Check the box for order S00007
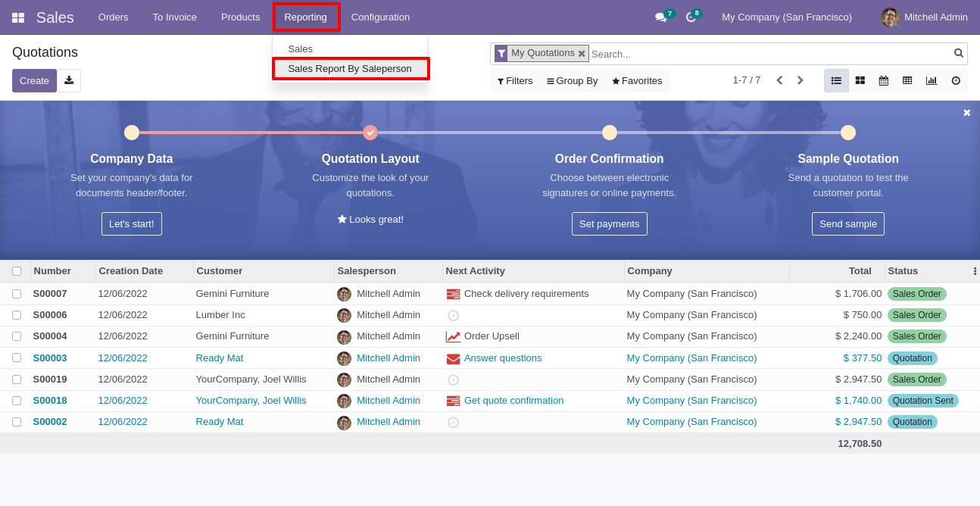 (17, 294)
